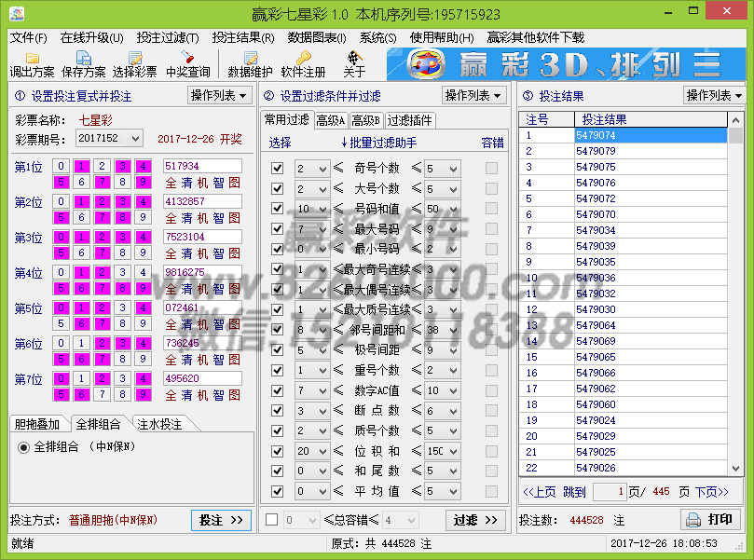This screenshot has width=754, height=560.
Task: Enable the 总容错 checkbox
Action: pyautogui.click(x=272, y=520)
